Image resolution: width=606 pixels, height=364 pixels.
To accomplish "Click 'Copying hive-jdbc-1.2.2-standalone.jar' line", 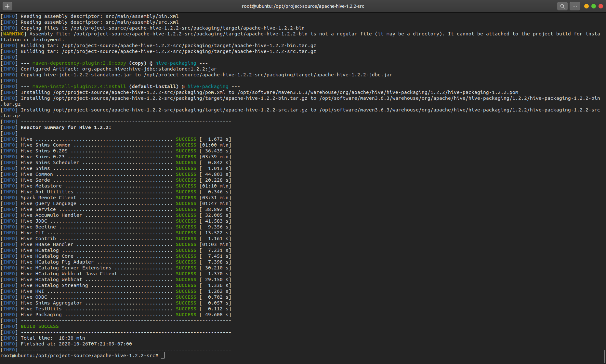I will [196, 75].
